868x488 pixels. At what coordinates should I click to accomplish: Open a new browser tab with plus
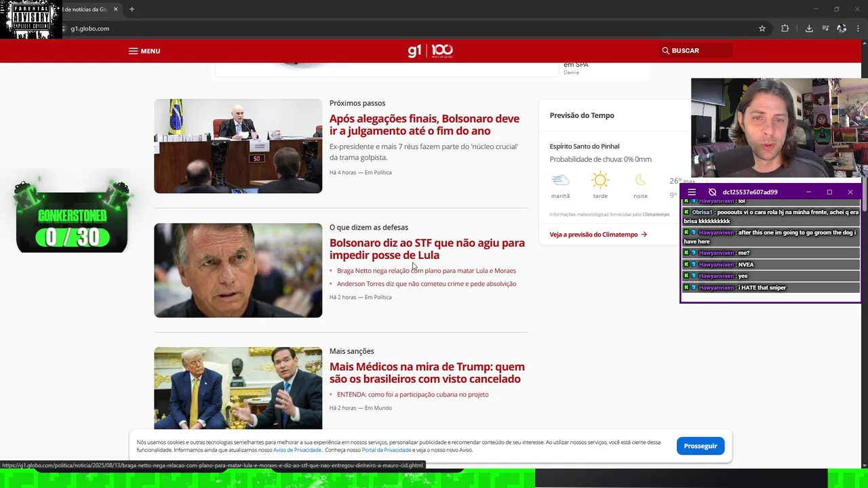pos(132,9)
